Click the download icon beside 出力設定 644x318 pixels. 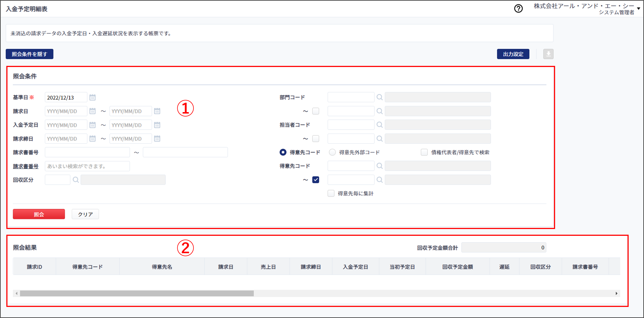[x=548, y=54]
